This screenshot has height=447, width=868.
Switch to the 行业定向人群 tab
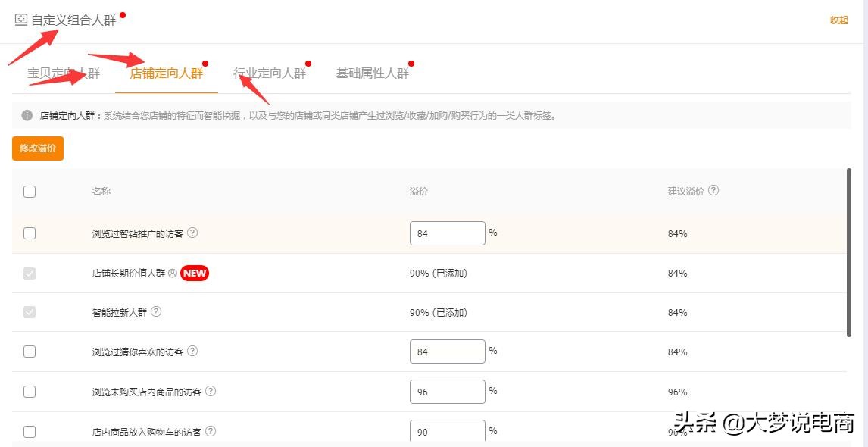click(x=270, y=73)
